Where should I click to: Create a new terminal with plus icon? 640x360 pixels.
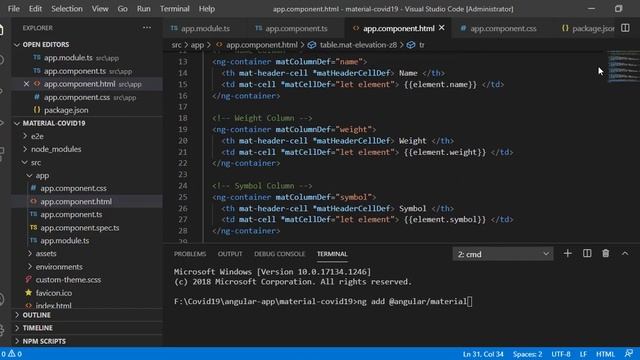pyautogui.click(x=567, y=253)
